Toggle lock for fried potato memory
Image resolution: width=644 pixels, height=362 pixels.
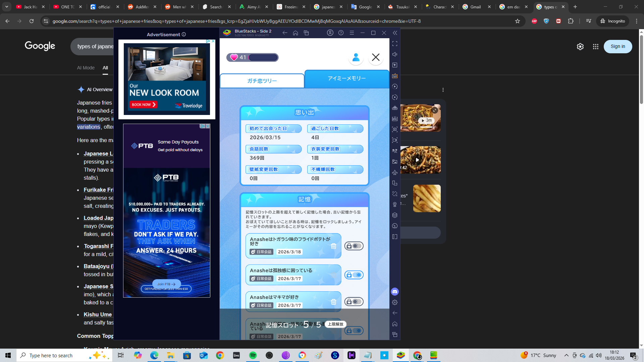(x=354, y=246)
